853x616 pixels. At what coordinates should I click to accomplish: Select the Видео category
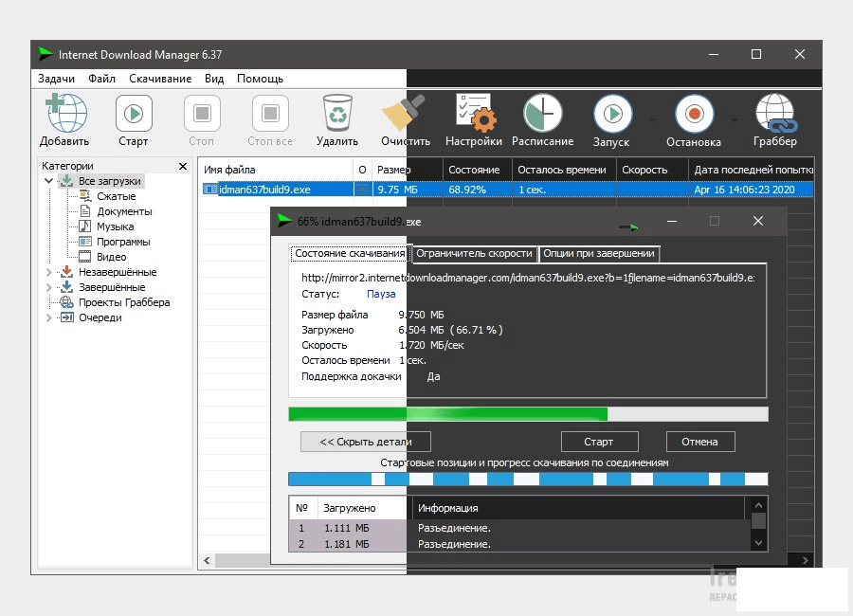pyautogui.click(x=112, y=257)
